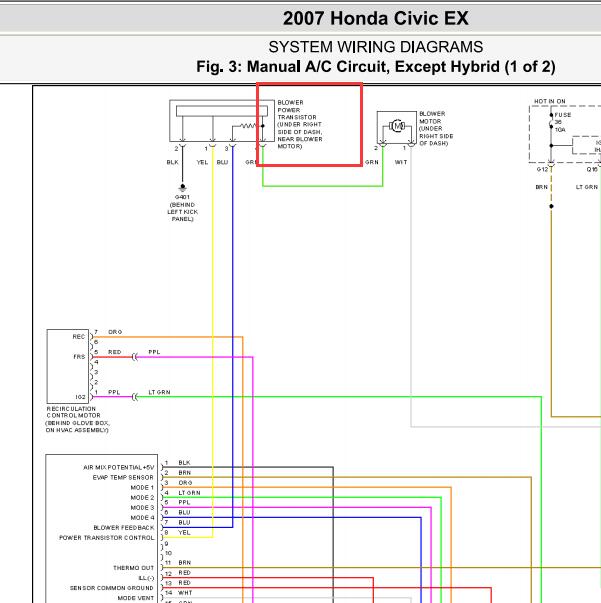Click the "YEL" label under transistor pin 1
The height and width of the screenshot is (603, 601).
click(202, 162)
